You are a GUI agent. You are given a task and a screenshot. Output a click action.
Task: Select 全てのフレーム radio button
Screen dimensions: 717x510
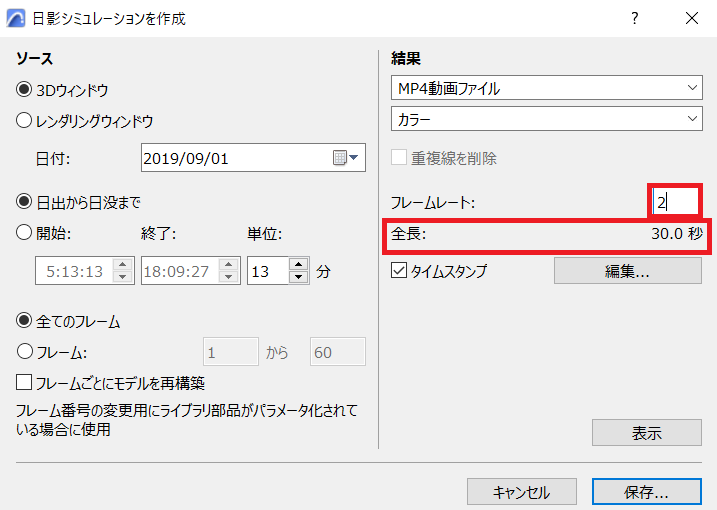(24, 321)
